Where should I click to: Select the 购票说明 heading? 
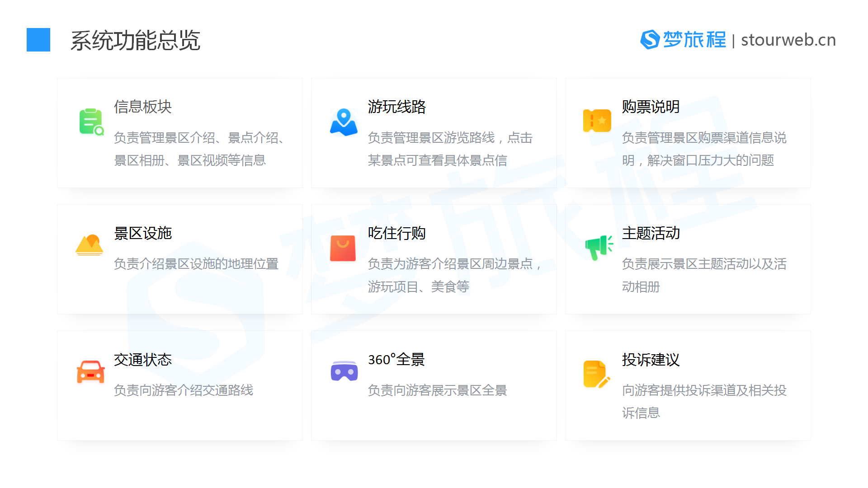[651, 107]
